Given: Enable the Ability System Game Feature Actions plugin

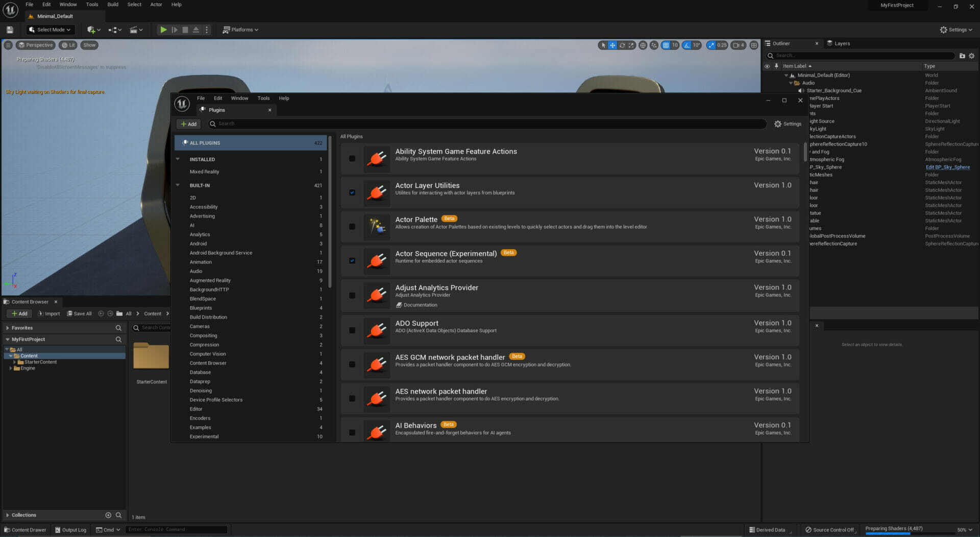Looking at the screenshot, I should coord(352,159).
